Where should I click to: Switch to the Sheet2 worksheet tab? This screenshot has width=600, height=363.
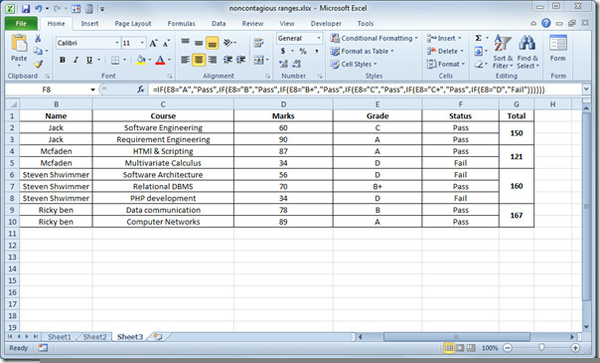(x=95, y=337)
